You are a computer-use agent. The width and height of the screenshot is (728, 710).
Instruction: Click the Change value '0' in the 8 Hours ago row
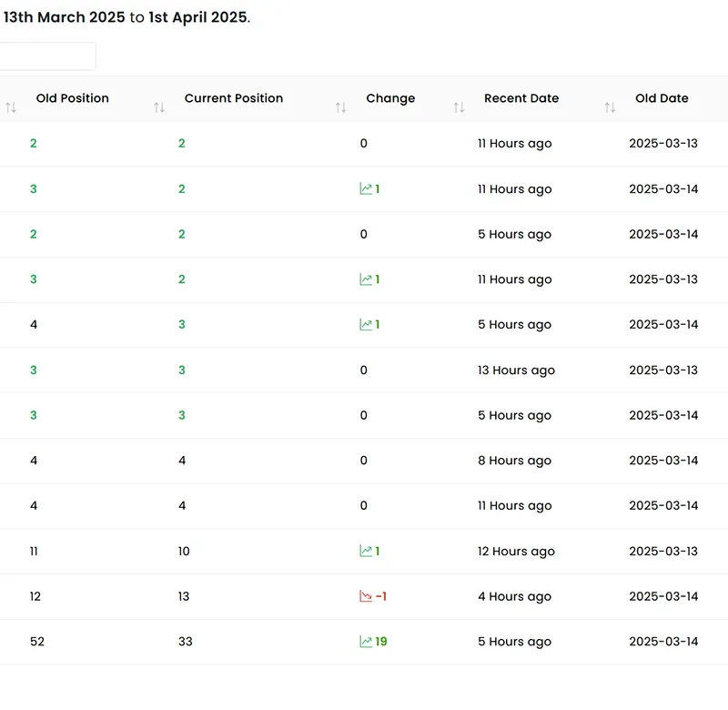[x=363, y=461]
